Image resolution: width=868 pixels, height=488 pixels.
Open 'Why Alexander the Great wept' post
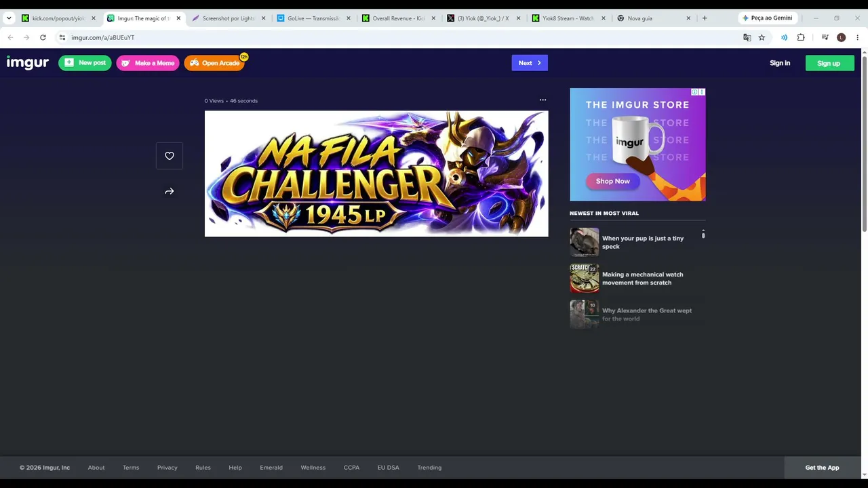[x=647, y=314]
